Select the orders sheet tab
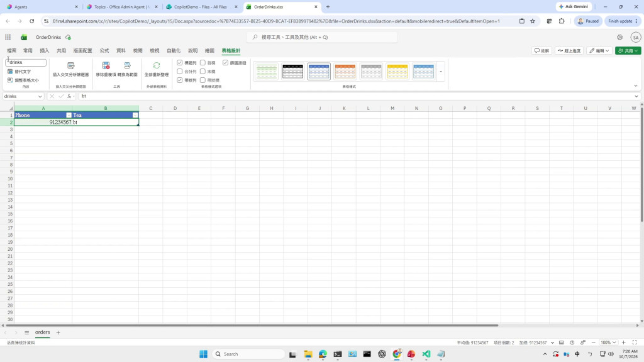Viewport: 644px width, 362px height. coord(42,332)
